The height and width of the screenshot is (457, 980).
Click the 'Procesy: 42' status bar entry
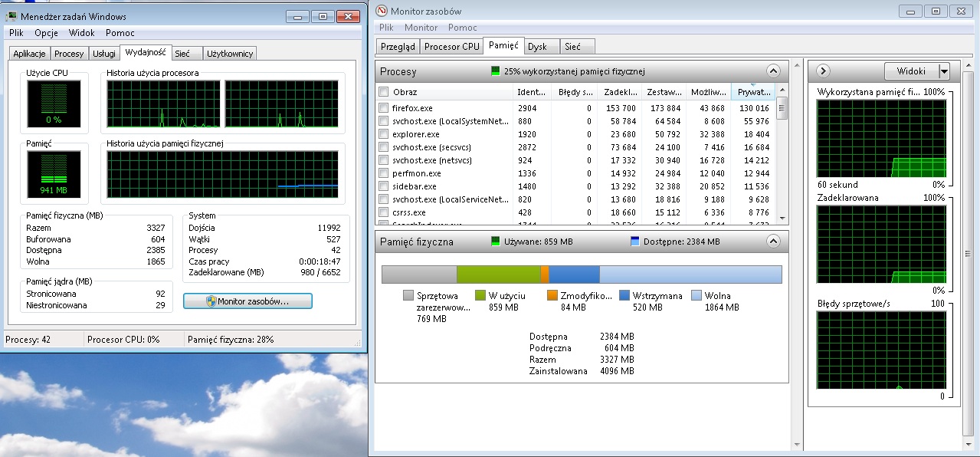28,340
